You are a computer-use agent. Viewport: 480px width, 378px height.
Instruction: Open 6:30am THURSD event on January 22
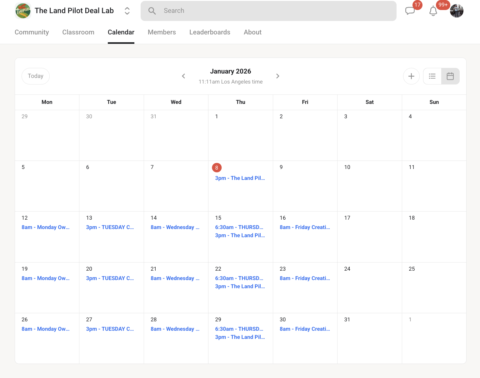[239, 278]
